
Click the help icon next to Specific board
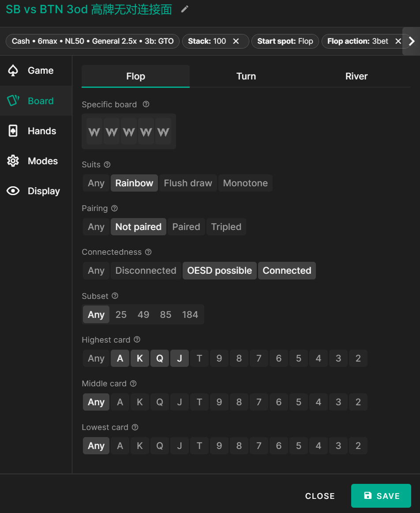tap(146, 104)
